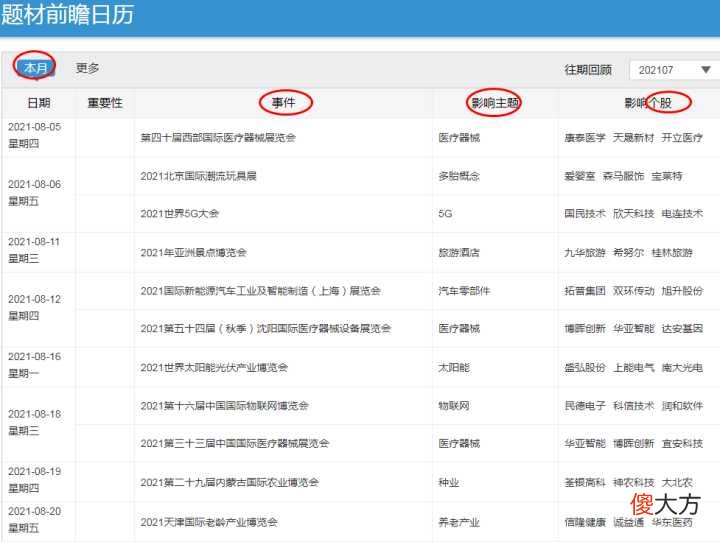Click stock 宝莱特
The width and height of the screenshot is (720, 542).
667,176
